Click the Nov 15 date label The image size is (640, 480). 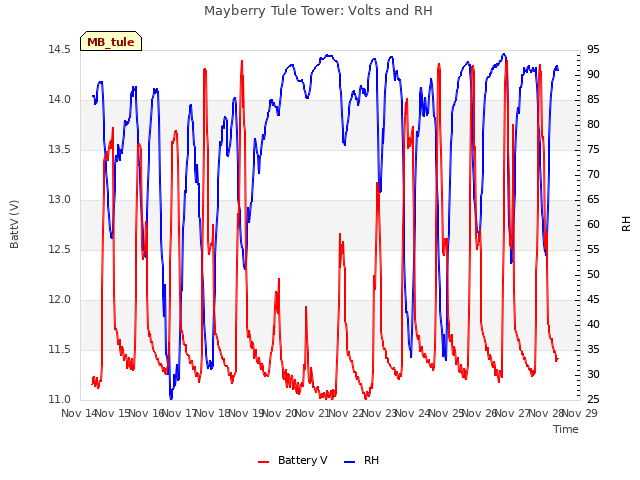pyautogui.click(x=113, y=413)
